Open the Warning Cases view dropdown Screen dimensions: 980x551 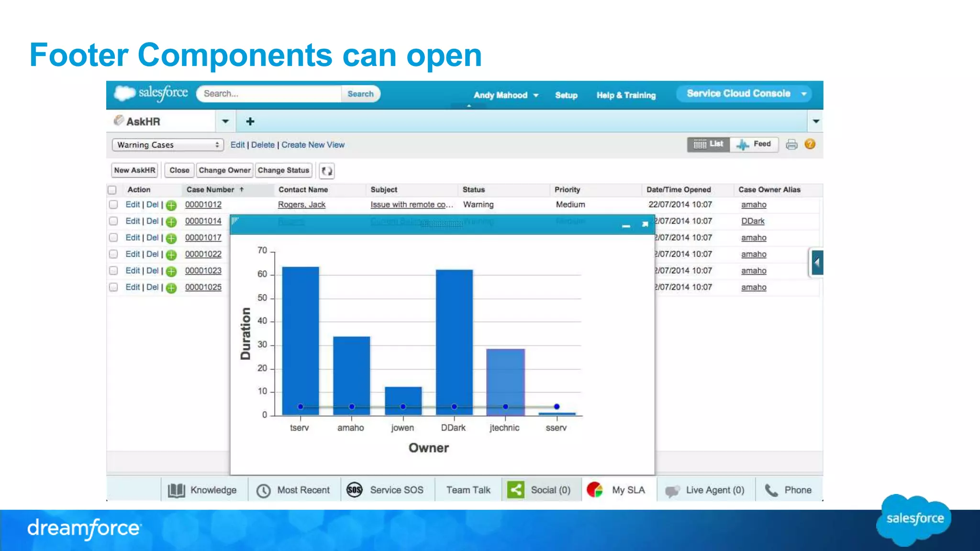(168, 145)
